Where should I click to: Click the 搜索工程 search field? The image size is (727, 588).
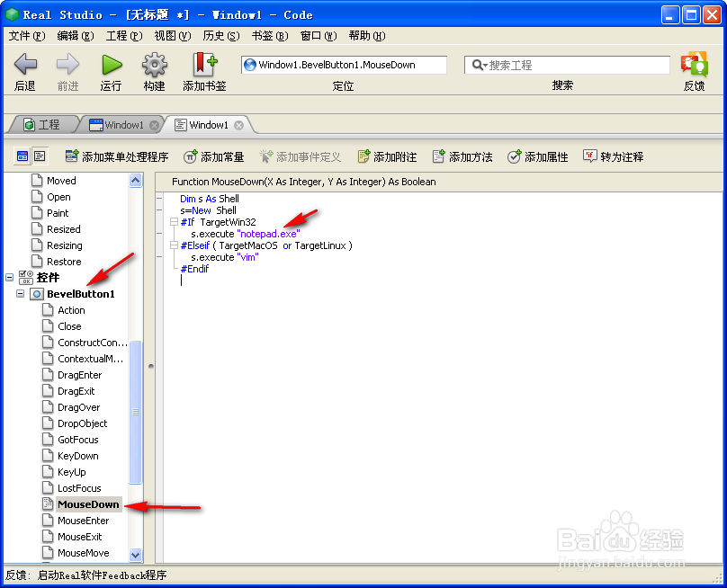tap(567, 65)
